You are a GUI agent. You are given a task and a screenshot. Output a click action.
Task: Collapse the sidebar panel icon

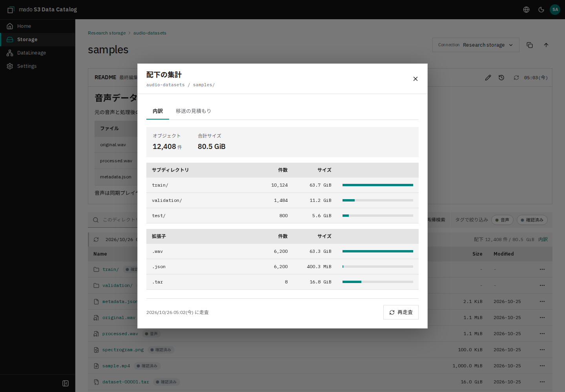(x=66, y=383)
